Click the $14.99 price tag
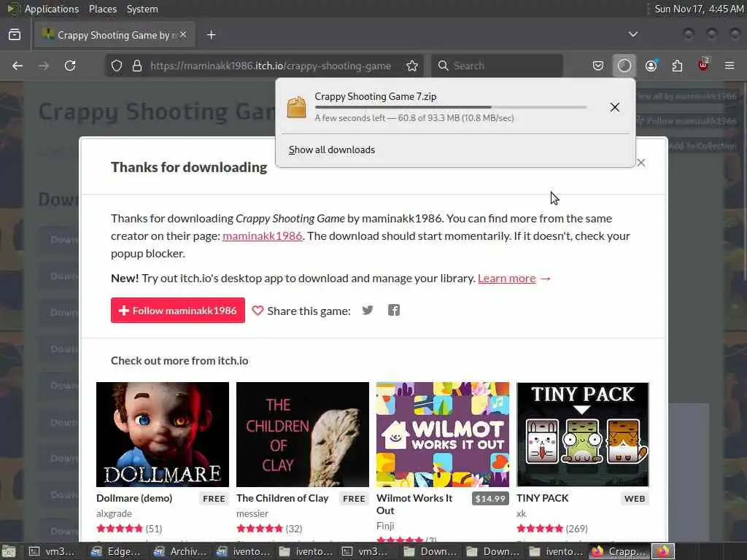Screen dimensions: 747x560 pos(490,499)
